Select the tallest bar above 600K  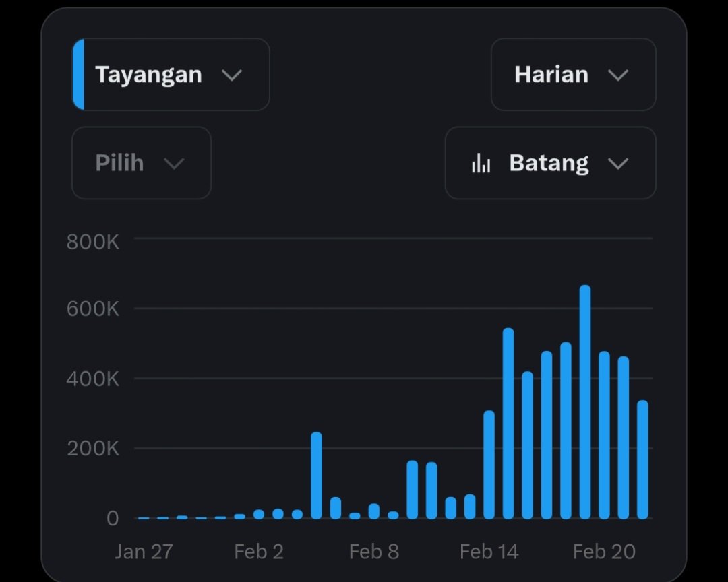tap(585, 402)
